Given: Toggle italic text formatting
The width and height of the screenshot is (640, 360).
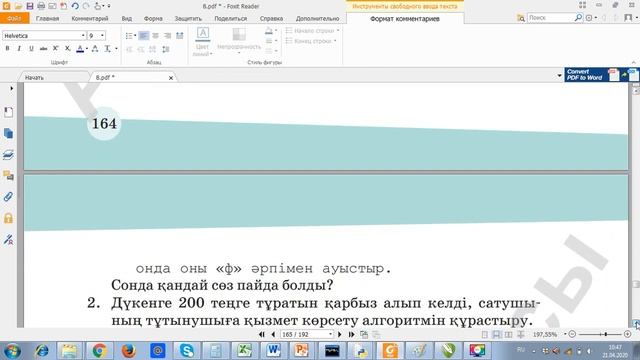Looking at the screenshot, I should (19, 49).
